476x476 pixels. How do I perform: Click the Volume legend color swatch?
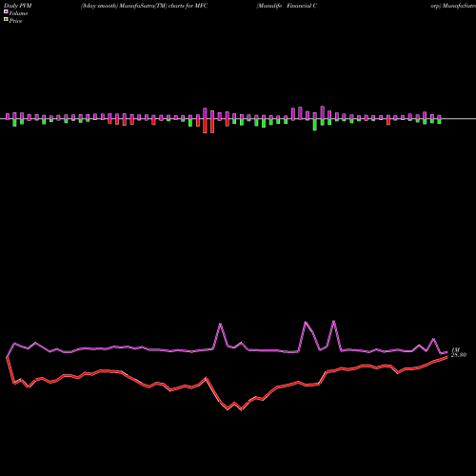pyautogui.click(x=6, y=11)
